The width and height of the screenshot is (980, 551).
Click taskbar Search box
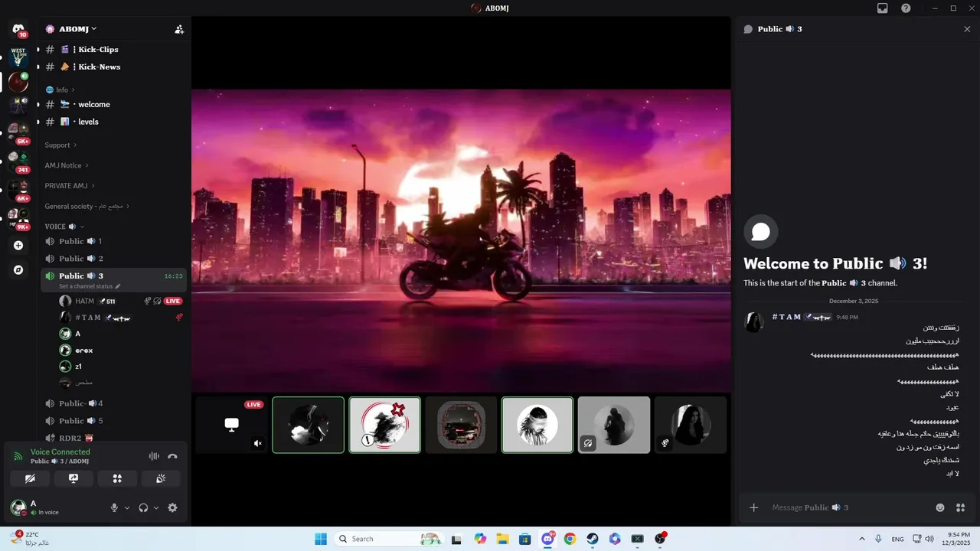tap(387, 539)
